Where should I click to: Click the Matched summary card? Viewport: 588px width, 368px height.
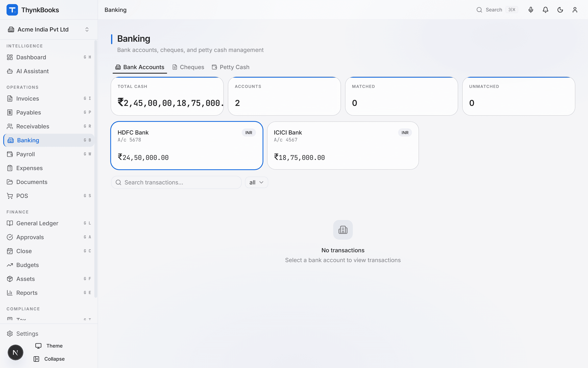coord(401,96)
